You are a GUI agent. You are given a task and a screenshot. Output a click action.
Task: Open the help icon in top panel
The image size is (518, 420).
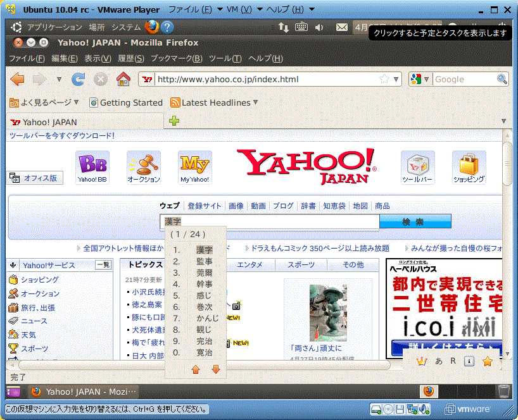coord(167,27)
